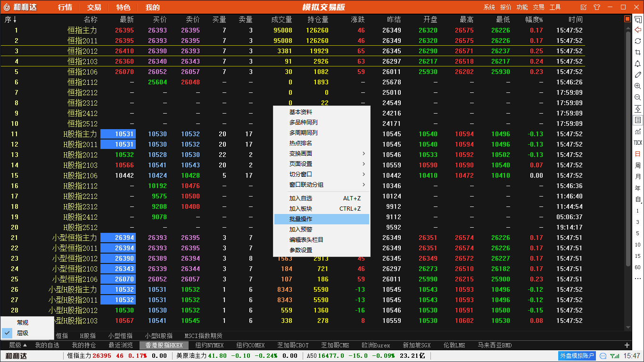Open the 行情 top menu

65,7
